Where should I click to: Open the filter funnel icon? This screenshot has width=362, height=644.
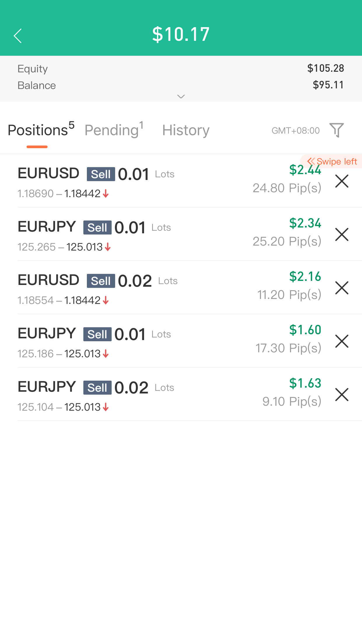(x=337, y=130)
